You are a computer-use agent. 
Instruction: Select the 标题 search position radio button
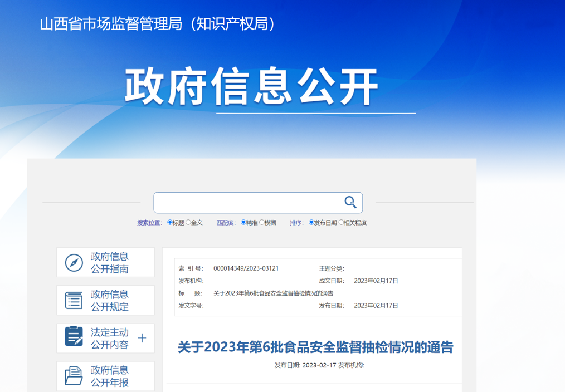coord(170,223)
